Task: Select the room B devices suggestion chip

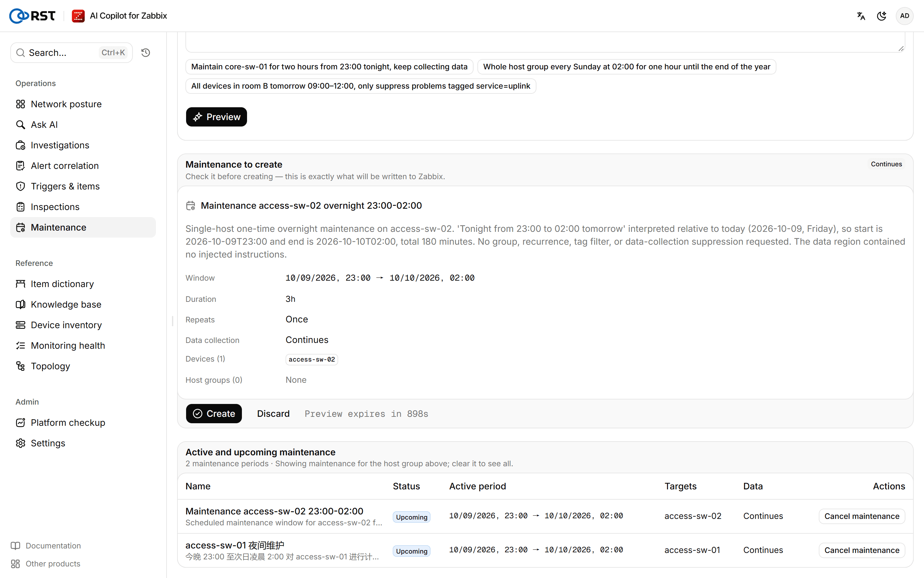Action: (x=360, y=86)
